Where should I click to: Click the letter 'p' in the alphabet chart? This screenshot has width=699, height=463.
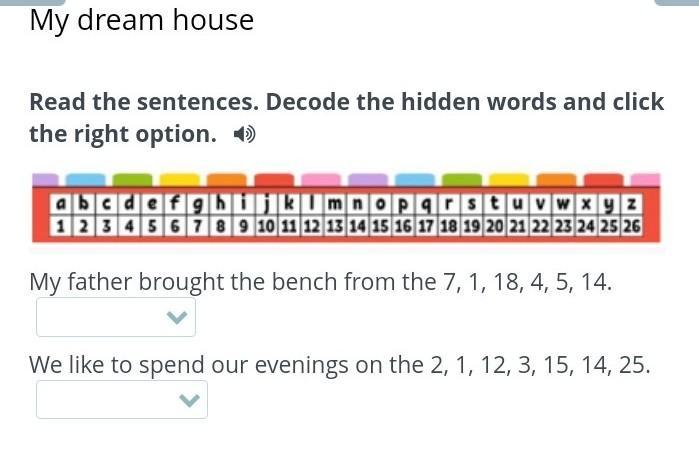coord(403,204)
